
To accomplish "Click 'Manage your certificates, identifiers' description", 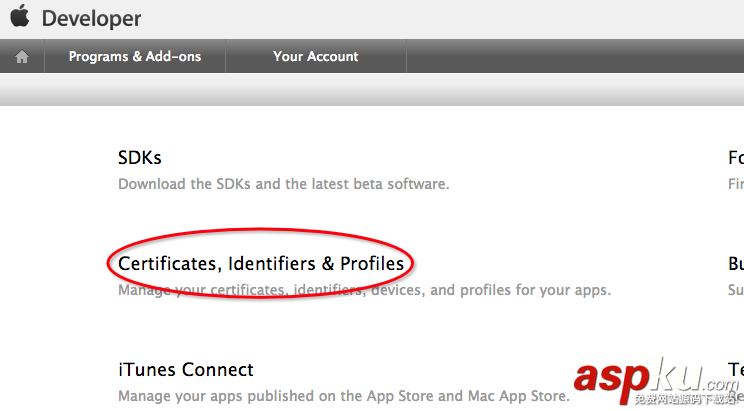I will (x=364, y=291).
